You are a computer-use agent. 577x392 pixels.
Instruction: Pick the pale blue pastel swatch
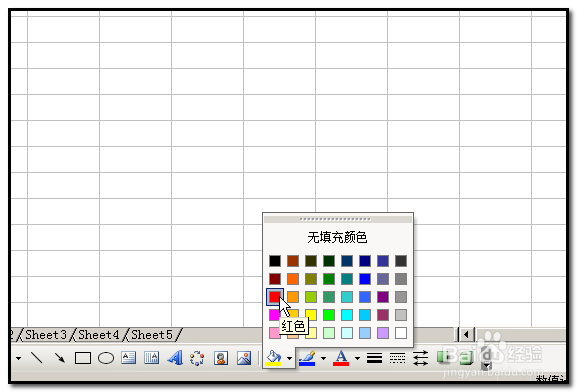[365, 333]
